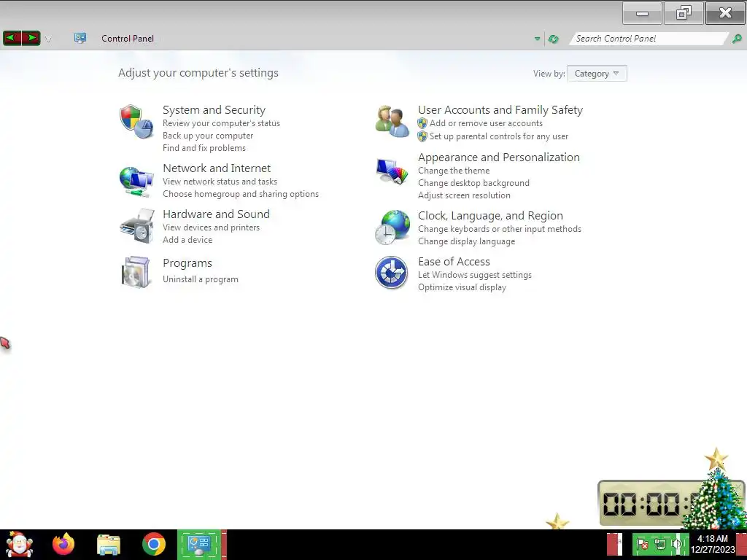Click Change desktop background
This screenshot has width=747, height=560.
click(x=473, y=183)
